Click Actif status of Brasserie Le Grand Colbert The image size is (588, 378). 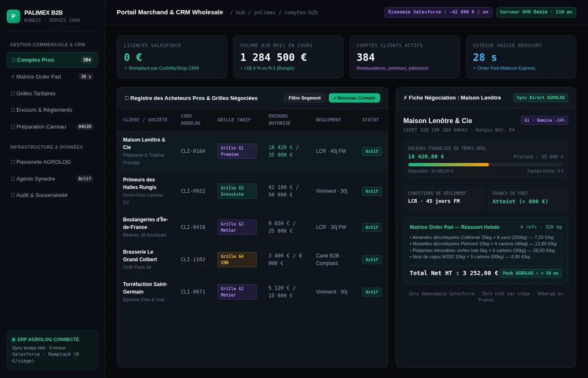click(372, 260)
